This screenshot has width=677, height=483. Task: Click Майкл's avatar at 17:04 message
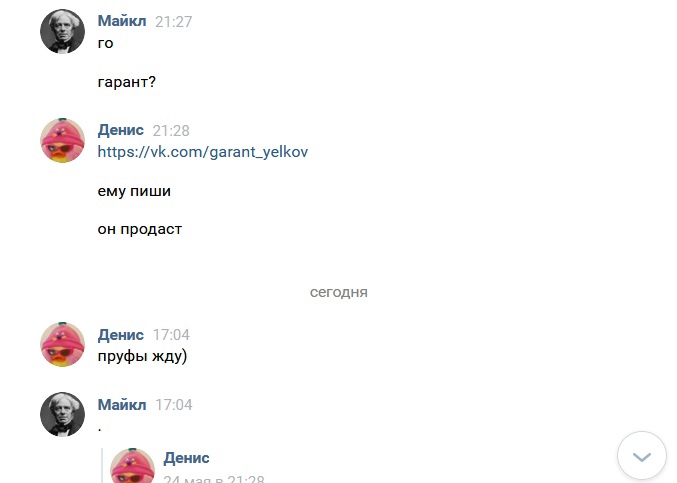62,414
